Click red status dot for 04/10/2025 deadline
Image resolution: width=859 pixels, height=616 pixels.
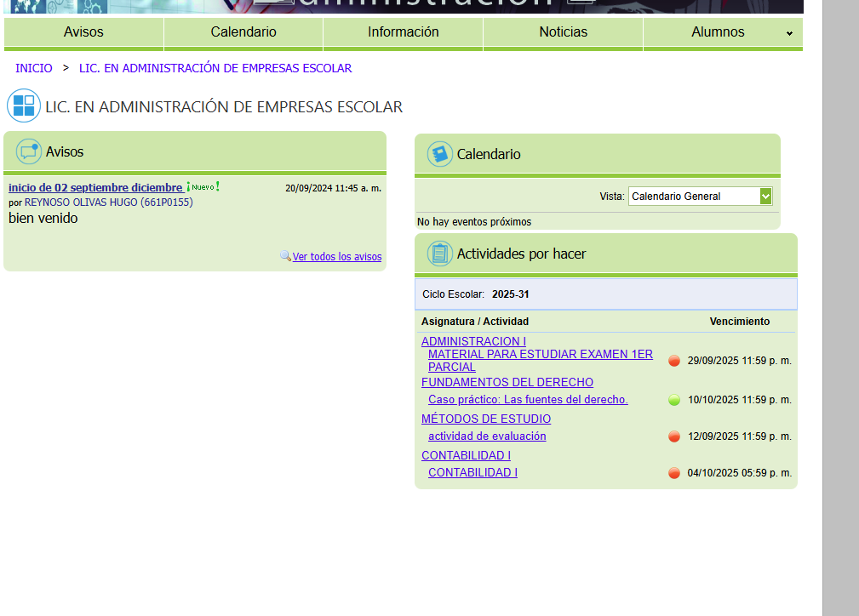pos(674,473)
